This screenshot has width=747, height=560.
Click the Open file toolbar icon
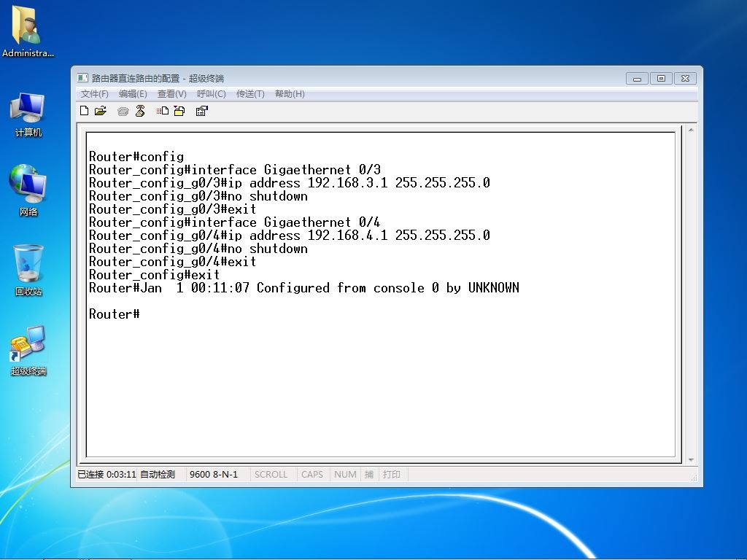pyautogui.click(x=101, y=111)
